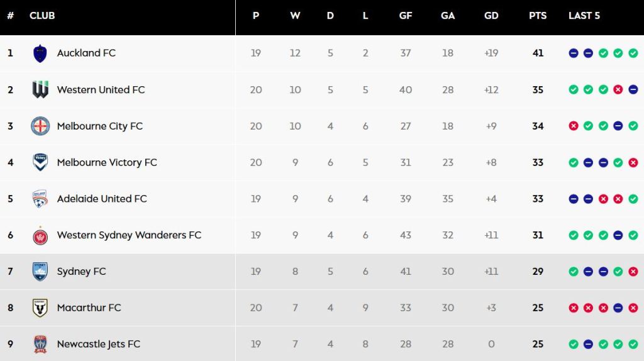Sort table by the PTS column header

click(538, 16)
